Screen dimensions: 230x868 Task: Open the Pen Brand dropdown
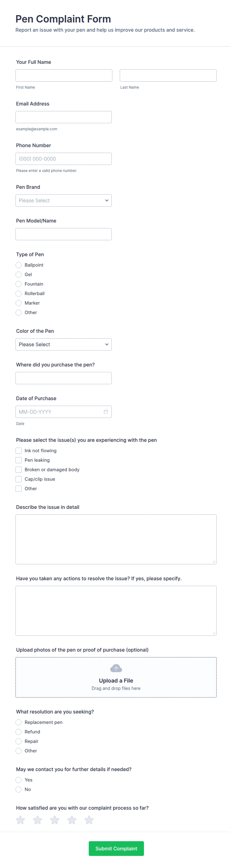(63, 201)
